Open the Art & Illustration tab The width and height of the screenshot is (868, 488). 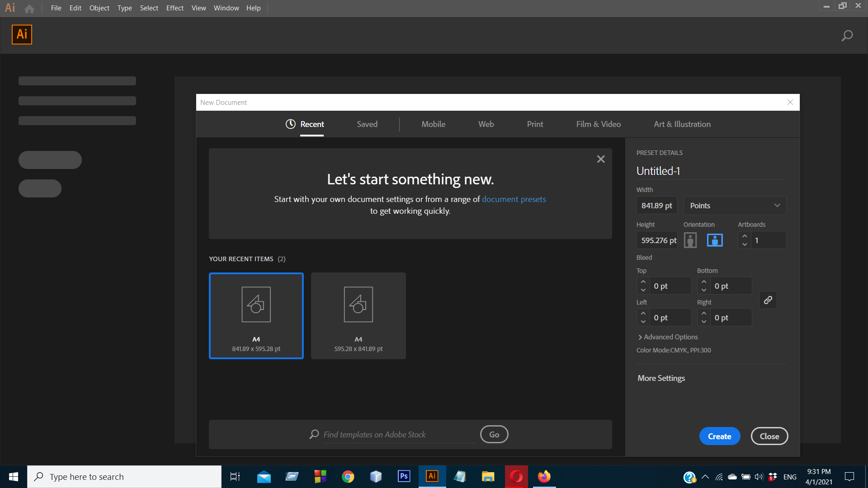click(682, 124)
